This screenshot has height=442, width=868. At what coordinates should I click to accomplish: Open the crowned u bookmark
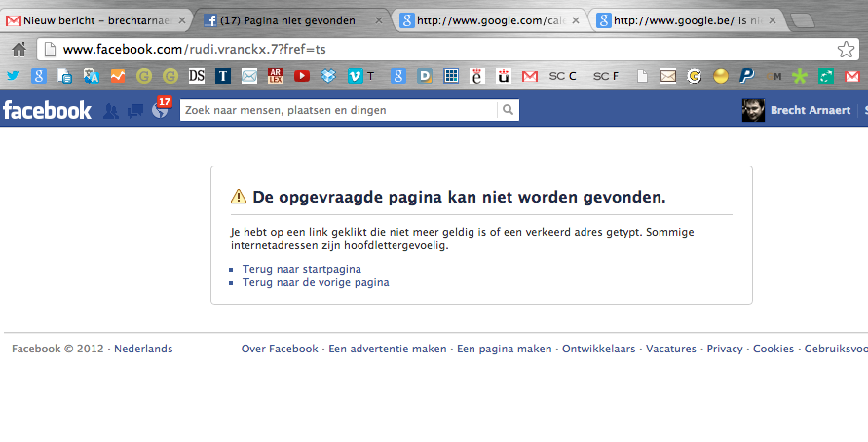(504, 76)
